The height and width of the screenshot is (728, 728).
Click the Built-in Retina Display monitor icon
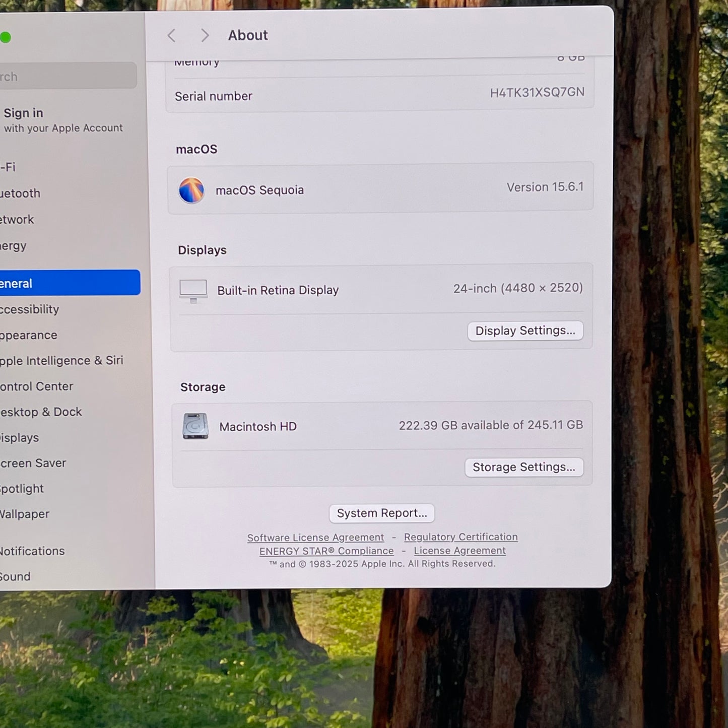[x=193, y=291]
